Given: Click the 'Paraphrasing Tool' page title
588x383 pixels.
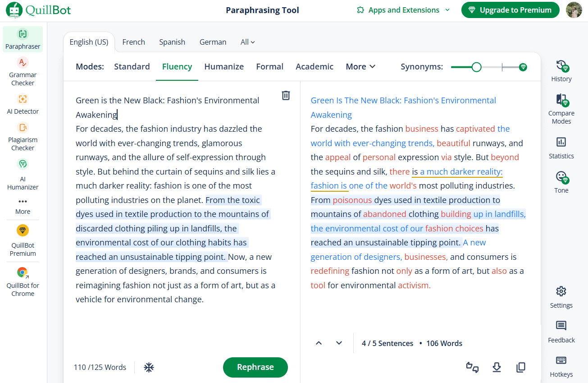Looking at the screenshot, I should pos(262,10).
